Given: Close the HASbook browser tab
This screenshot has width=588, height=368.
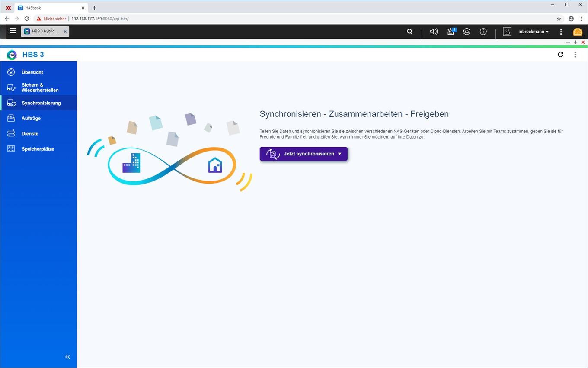Looking at the screenshot, I should pos(83,8).
